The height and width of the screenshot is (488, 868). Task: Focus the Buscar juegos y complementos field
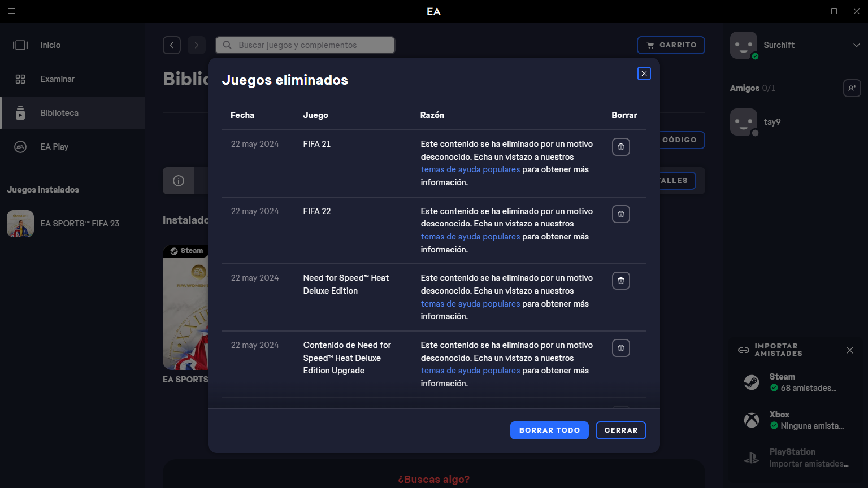pyautogui.click(x=305, y=45)
